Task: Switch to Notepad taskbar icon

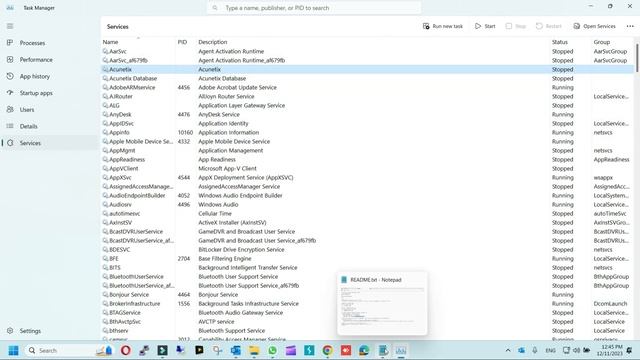Action: tap(383, 350)
